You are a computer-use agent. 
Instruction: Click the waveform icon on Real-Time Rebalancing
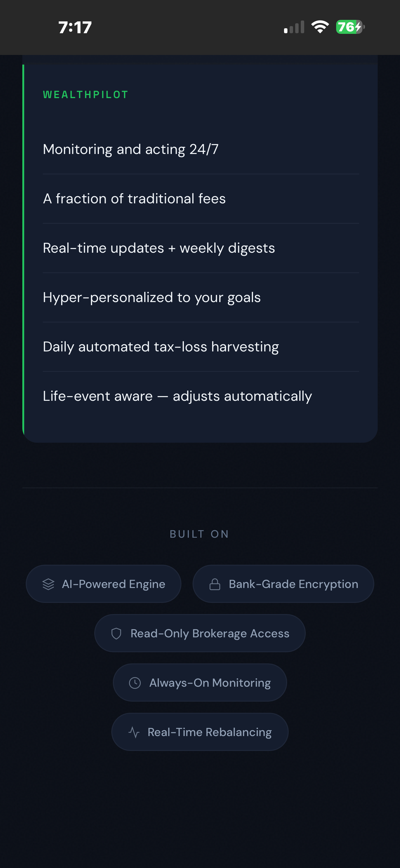[x=134, y=731]
